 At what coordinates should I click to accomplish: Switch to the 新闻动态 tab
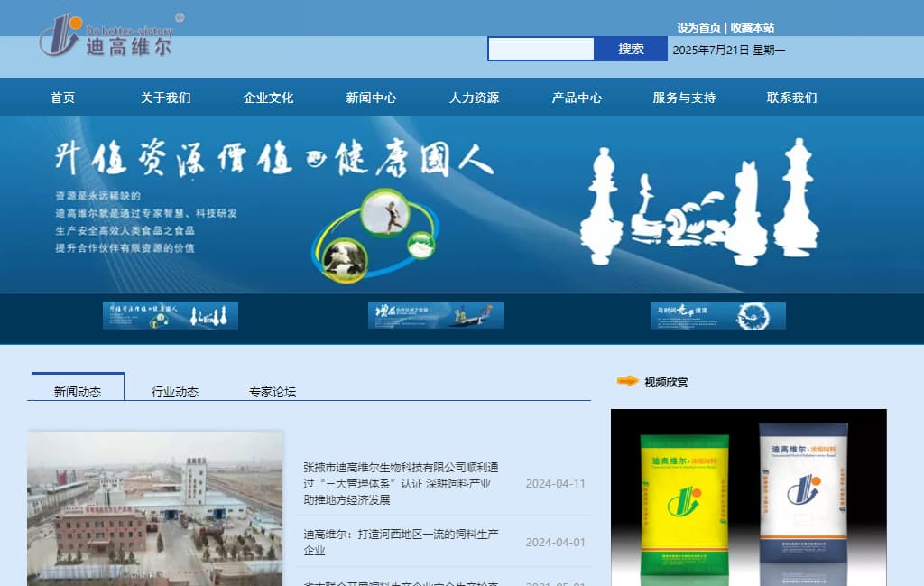78,387
